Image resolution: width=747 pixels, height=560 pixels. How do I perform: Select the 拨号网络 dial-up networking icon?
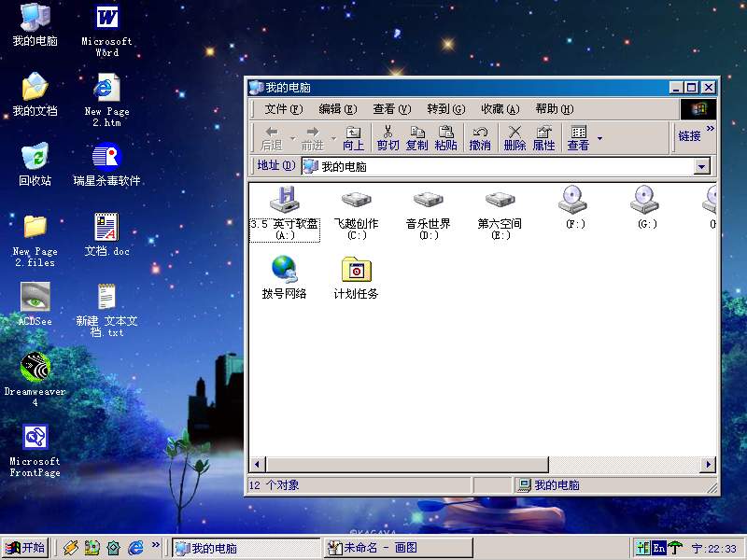[284, 277]
